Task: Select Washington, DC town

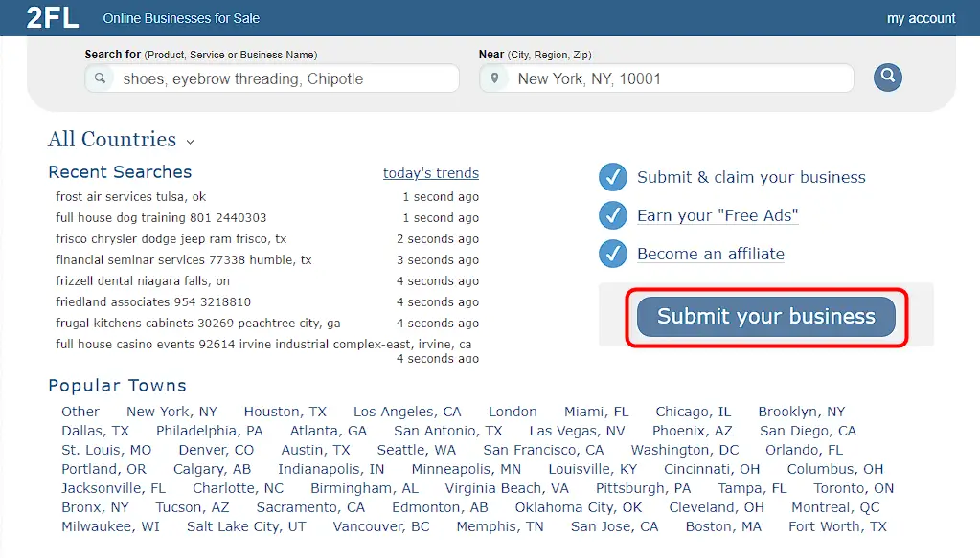Action: coord(684,450)
